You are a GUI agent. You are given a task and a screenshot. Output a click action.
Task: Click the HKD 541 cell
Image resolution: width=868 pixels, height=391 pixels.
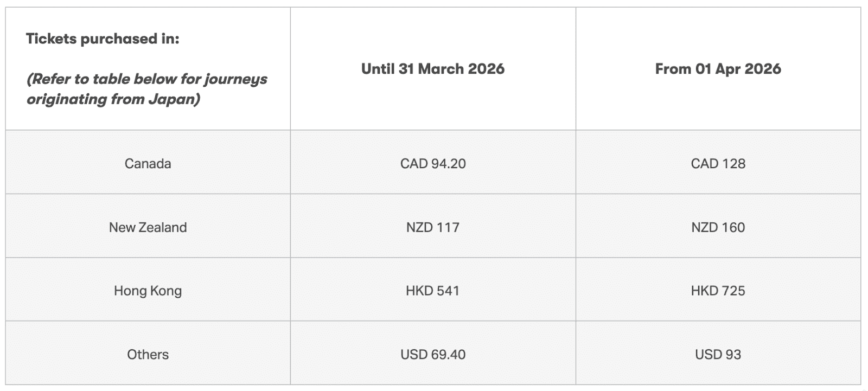pos(432,291)
